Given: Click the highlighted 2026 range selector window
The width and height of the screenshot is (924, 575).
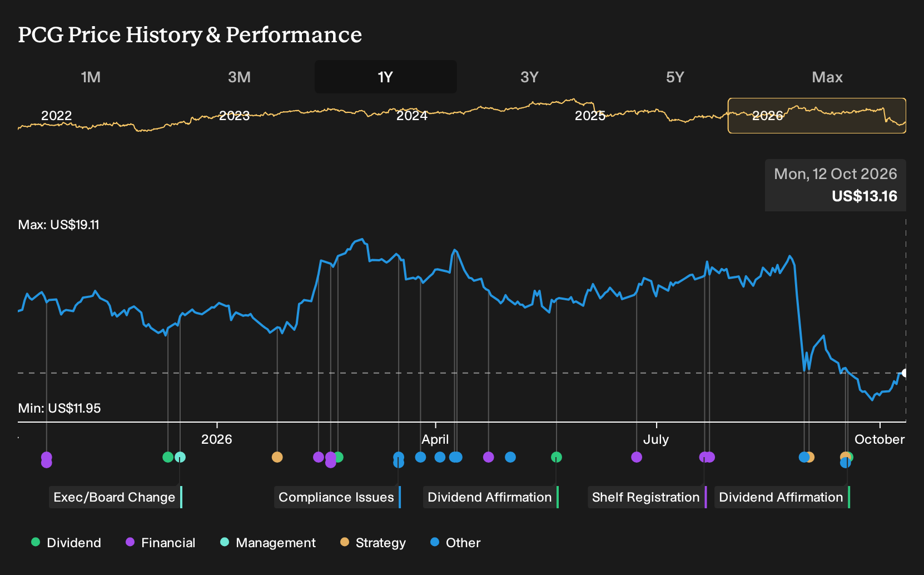Looking at the screenshot, I should pyautogui.click(x=817, y=116).
